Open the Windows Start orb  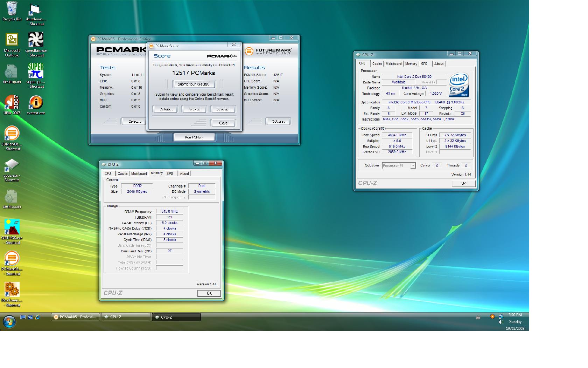9,321
